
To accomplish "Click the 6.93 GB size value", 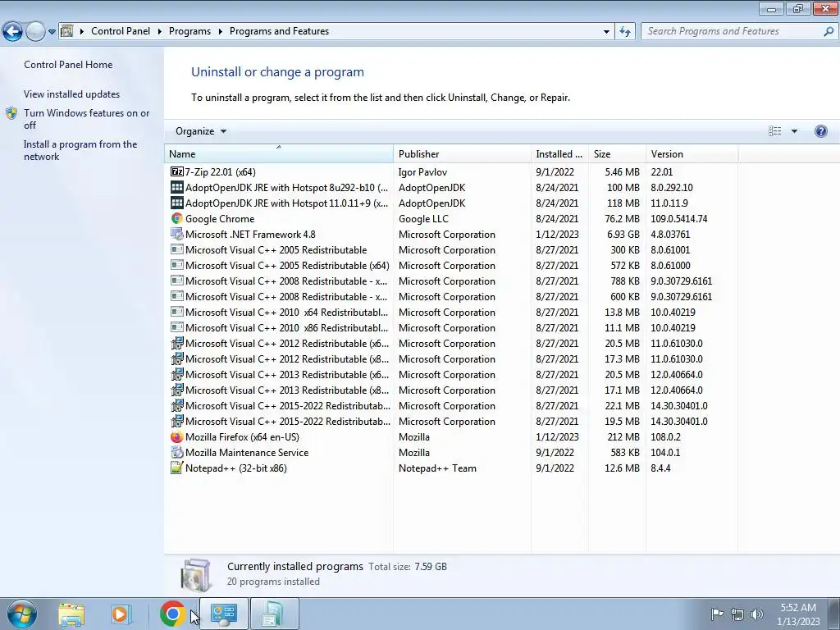I will (623, 234).
